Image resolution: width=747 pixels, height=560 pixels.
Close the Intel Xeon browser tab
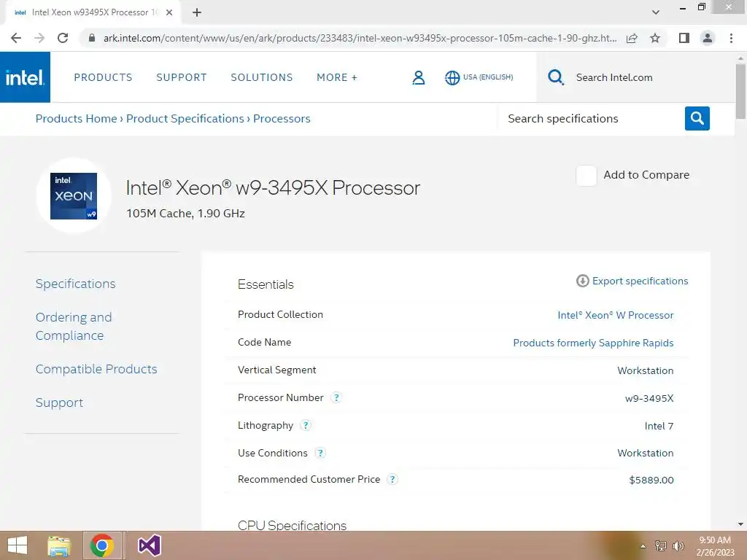click(x=169, y=12)
